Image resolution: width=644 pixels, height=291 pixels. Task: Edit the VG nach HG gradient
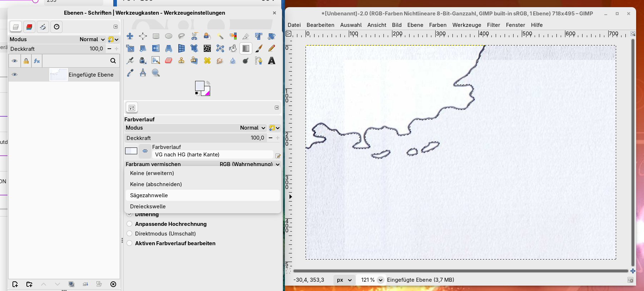coord(278,156)
